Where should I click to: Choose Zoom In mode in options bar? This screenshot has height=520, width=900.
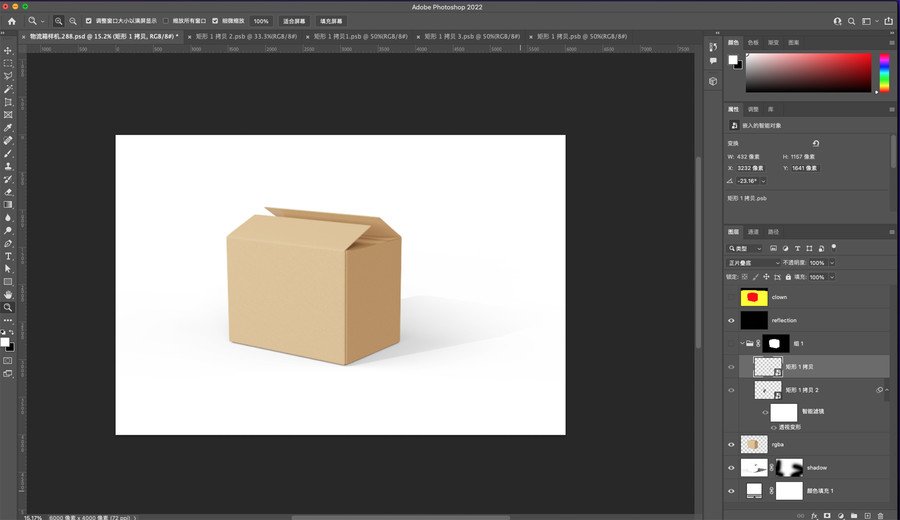click(x=59, y=21)
